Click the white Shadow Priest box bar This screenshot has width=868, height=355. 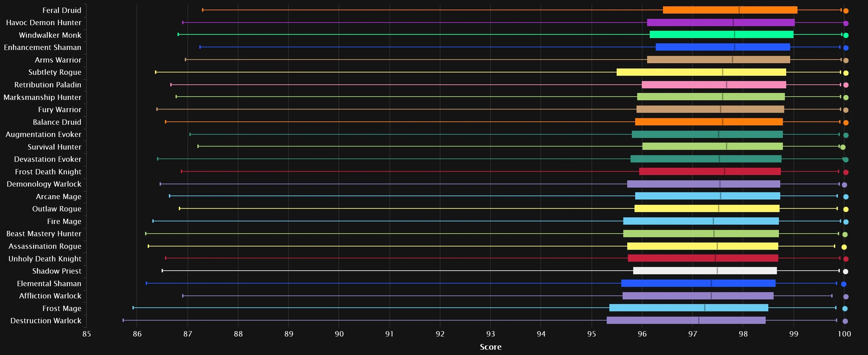[705, 271]
